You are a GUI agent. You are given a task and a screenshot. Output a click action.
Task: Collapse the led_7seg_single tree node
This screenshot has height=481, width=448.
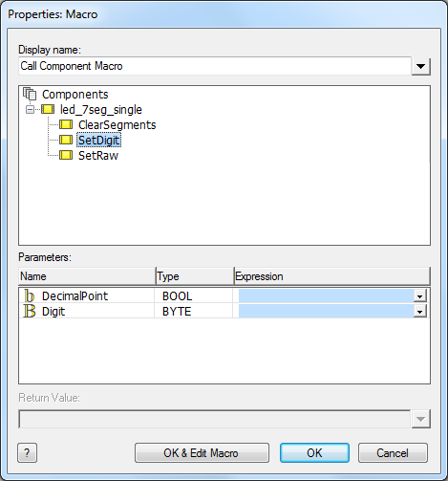[x=30, y=110]
